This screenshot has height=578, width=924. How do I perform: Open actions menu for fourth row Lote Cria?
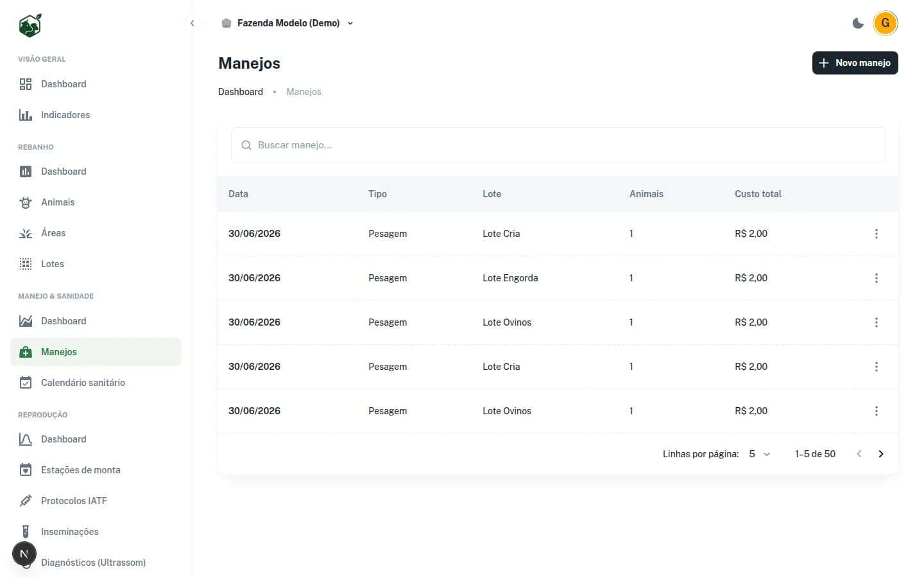(877, 367)
